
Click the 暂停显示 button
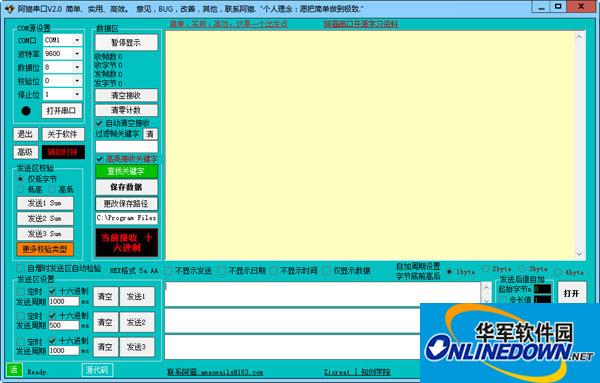[x=126, y=42]
